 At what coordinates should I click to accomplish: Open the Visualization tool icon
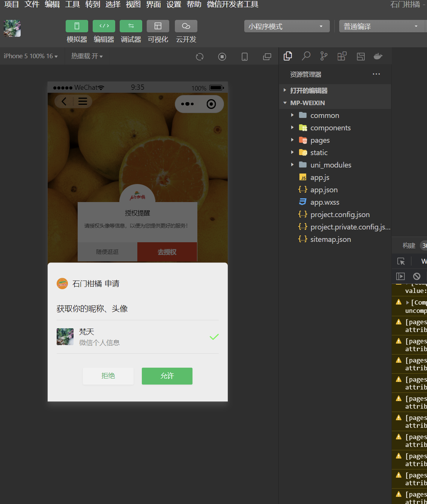click(x=158, y=26)
